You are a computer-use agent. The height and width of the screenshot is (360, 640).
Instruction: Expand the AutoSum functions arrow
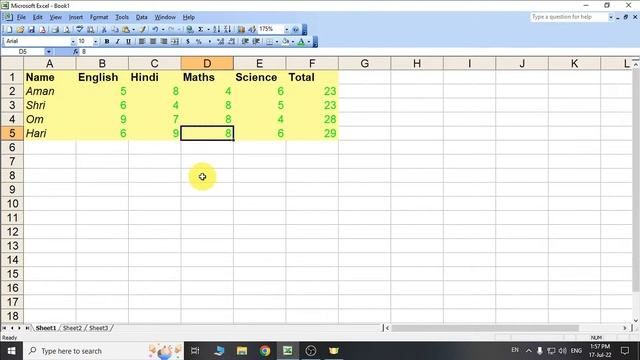pyautogui.click(x=208, y=29)
